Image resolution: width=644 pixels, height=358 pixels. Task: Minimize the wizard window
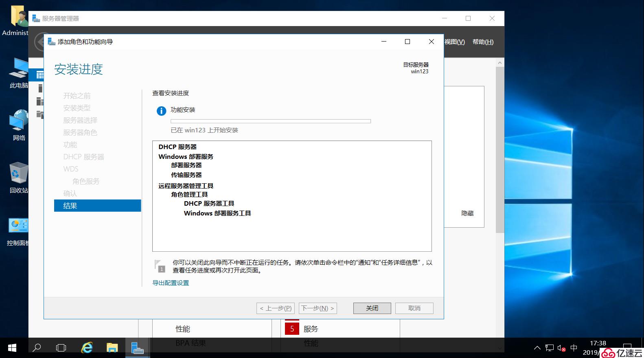coord(383,42)
